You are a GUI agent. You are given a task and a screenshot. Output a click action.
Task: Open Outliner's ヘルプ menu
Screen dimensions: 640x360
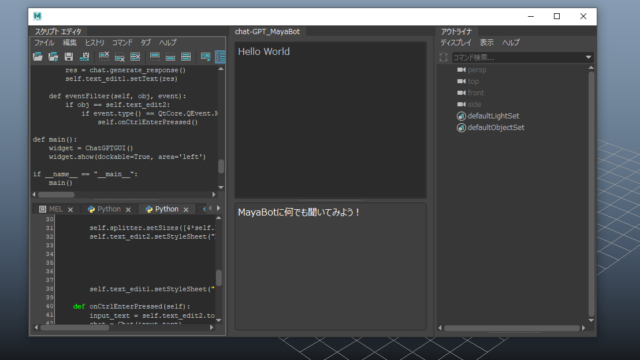point(511,42)
